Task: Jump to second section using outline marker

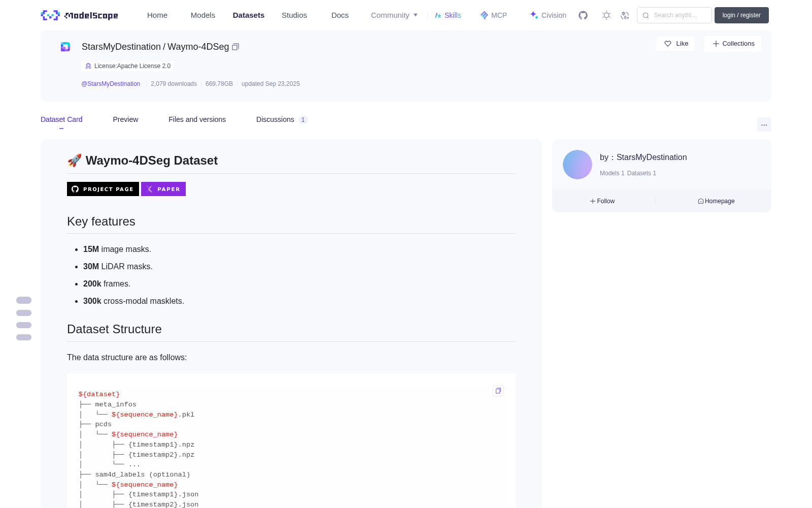Action: coord(24,313)
